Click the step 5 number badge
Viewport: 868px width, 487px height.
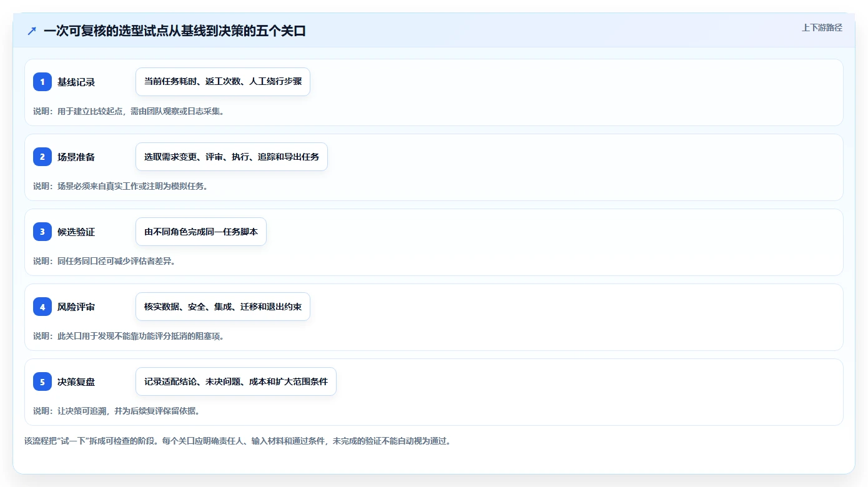(42, 381)
